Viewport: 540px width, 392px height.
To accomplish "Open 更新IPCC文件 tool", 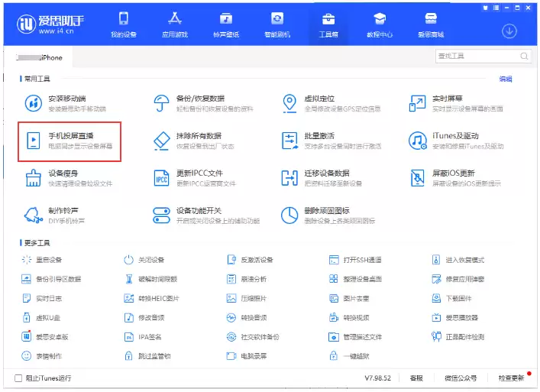I will 195,178.
